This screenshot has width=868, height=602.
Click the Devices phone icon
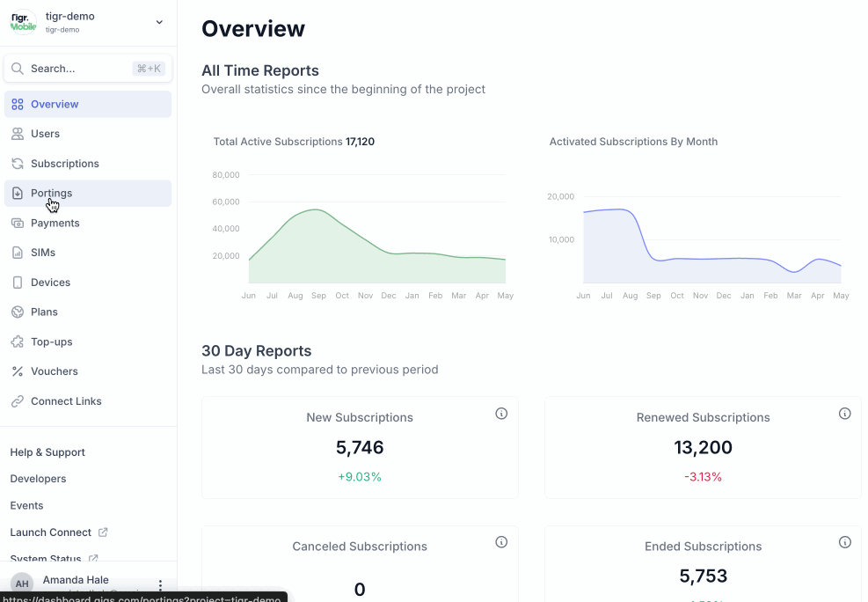click(x=18, y=283)
